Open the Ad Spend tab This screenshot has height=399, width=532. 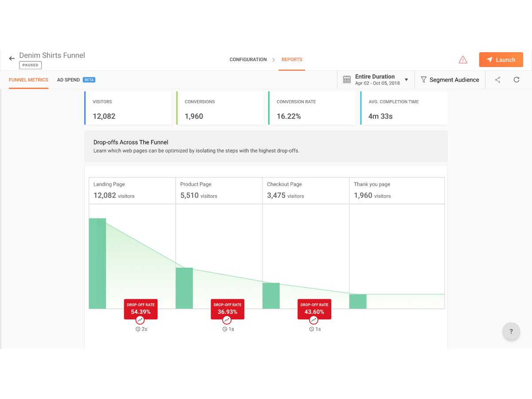[68, 80]
